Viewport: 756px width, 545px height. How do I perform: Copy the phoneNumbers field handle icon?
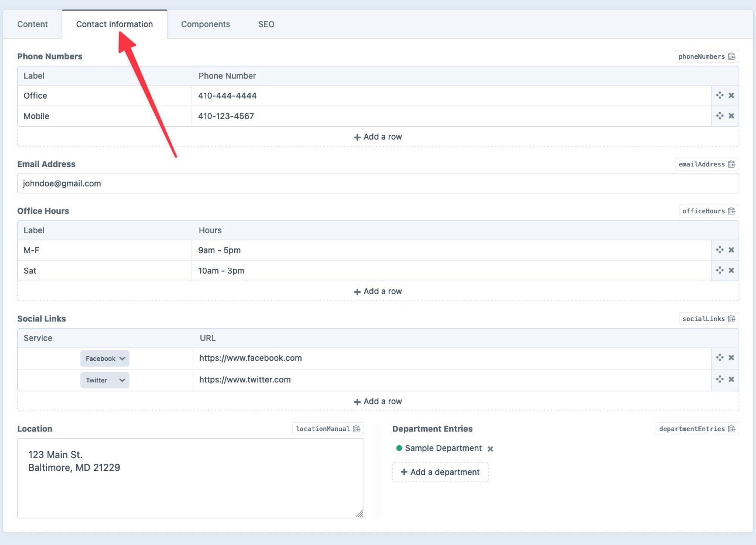click(731, 56)
